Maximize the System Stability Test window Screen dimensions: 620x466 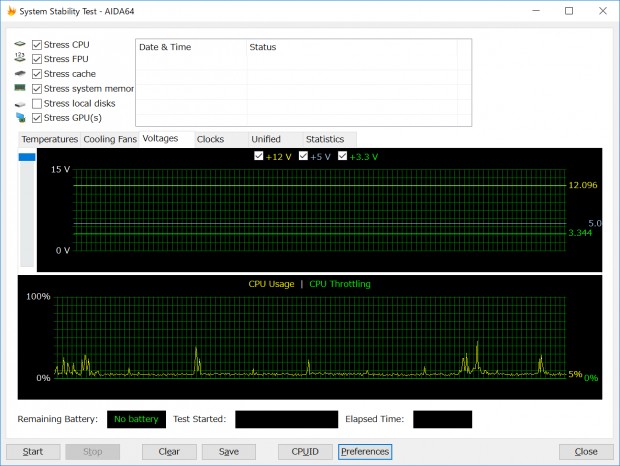tap(569, 11)
